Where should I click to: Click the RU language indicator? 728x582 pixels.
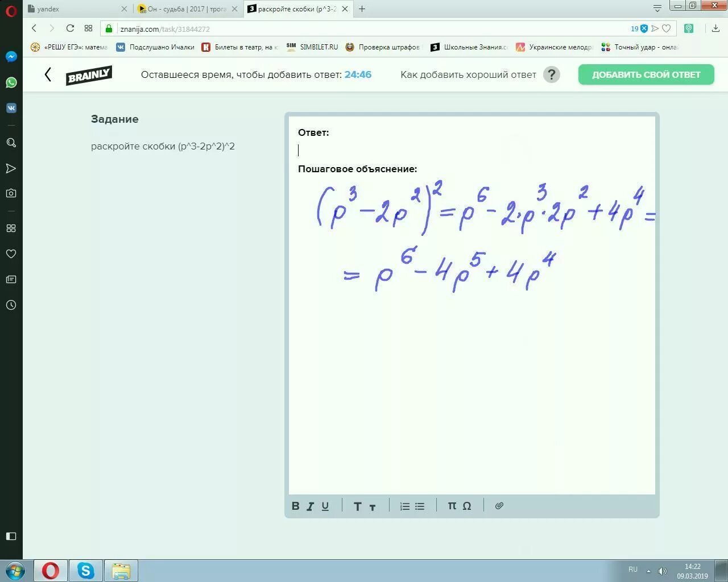(x=633, y=569)
